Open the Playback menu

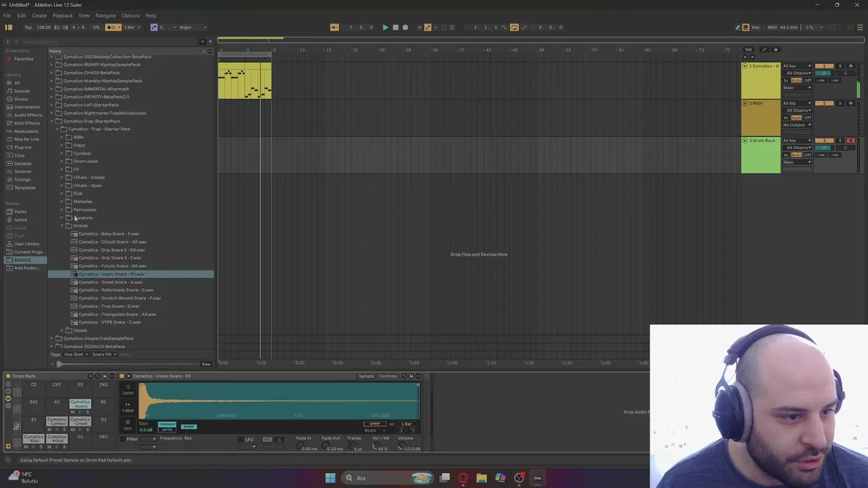(x=62, y=16)
